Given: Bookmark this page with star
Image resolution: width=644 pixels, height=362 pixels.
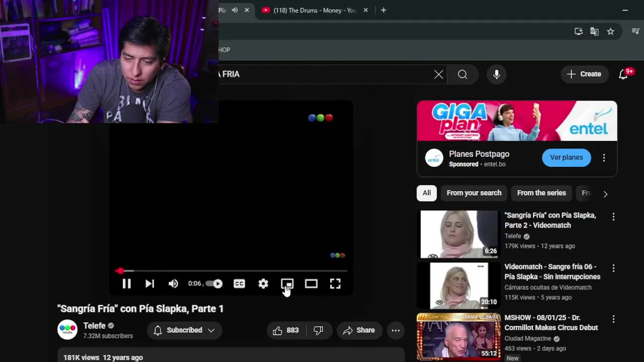Looking at the screenshot, I should [610, 32].
